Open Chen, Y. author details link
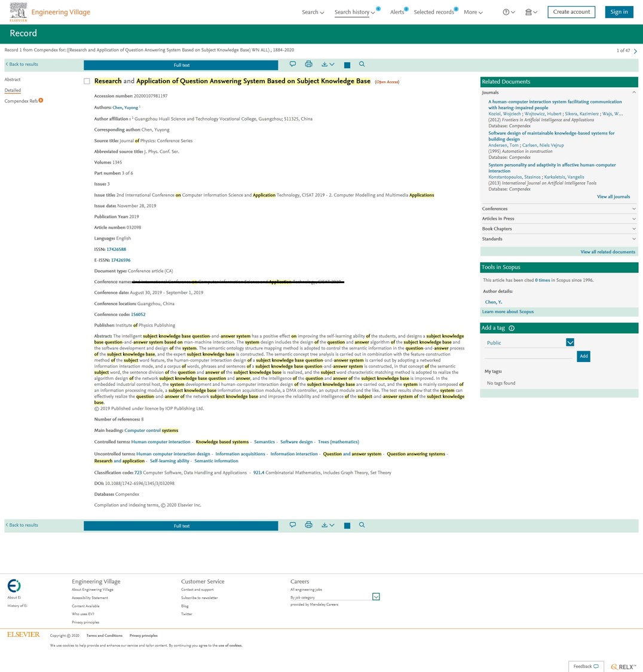Screen dimensions: 643x672 click(x=494, y=302)
